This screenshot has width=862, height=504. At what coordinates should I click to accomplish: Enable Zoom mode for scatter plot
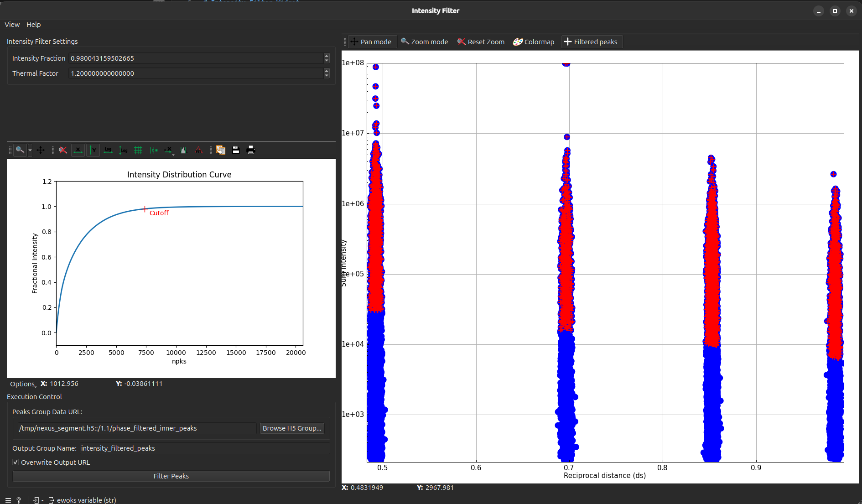click(x=424, y=42)
